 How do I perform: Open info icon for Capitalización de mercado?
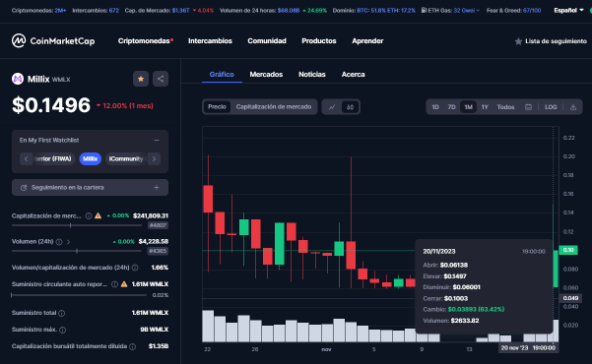(x=89, y=215)
